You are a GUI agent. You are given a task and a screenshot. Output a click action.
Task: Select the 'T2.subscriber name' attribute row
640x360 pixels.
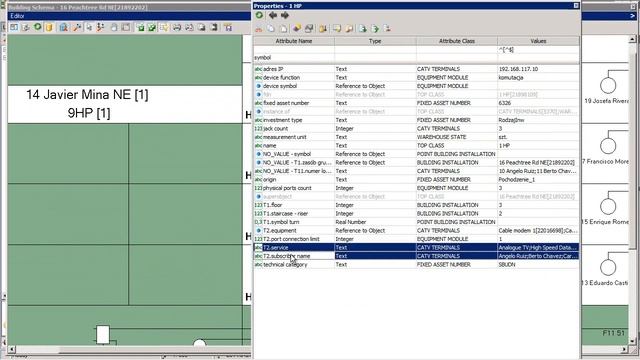416,256
